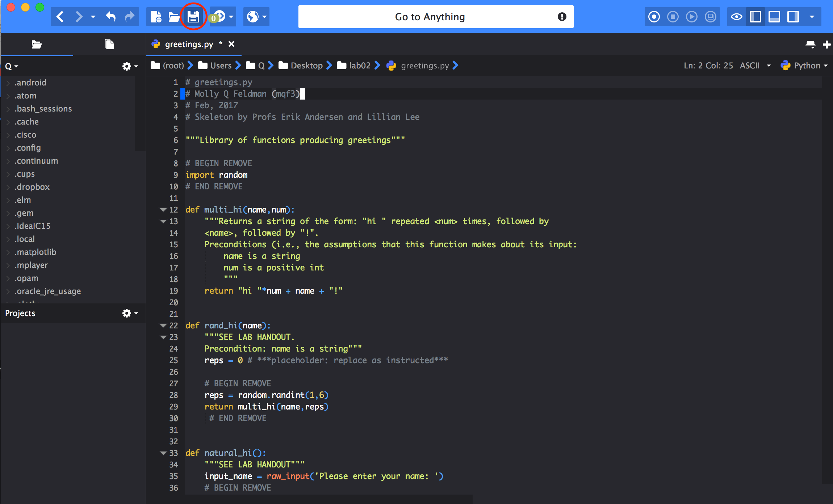This screenshot has width=833, height=504.
Task: Expand the .config folder in tree
Action: (8, 148)
